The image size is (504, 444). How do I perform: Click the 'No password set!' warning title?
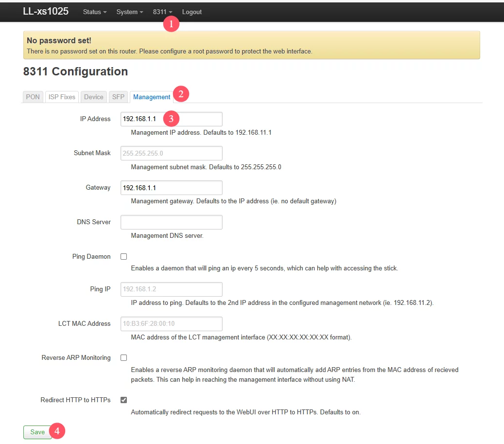[59, 40]
